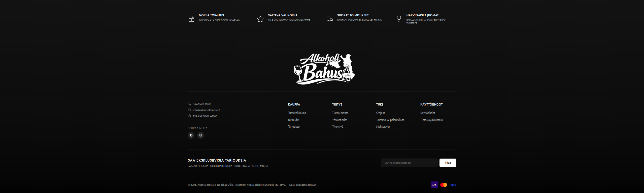644x193 pixels.
Task: Click the Toimitus 2–3 arkipäivän kuluessa text
Action: (219, 20)
